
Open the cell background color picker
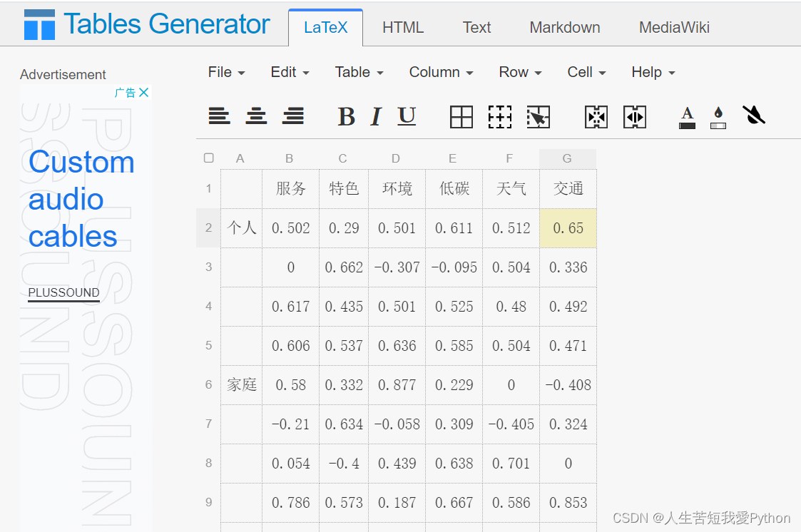(x=718, y=118)
